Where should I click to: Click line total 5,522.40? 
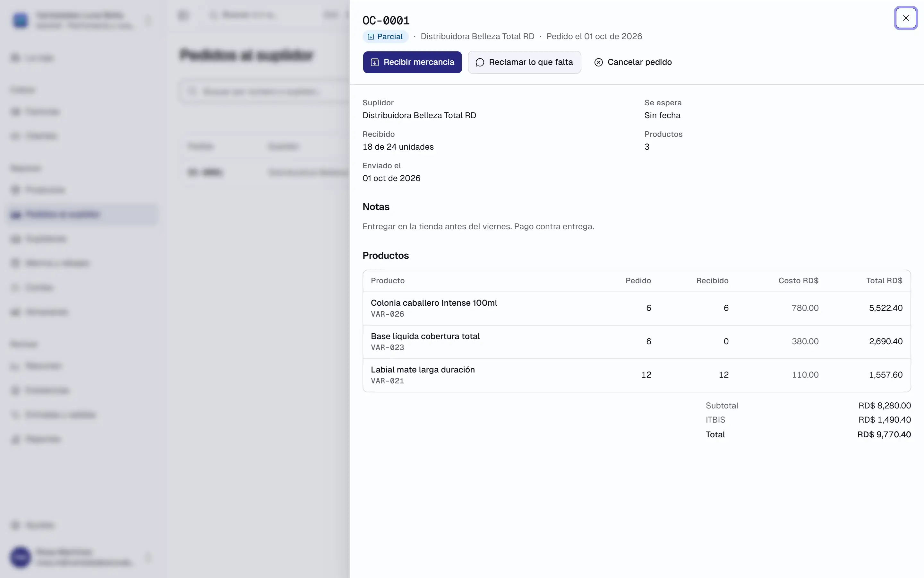[x=886, y=308]
